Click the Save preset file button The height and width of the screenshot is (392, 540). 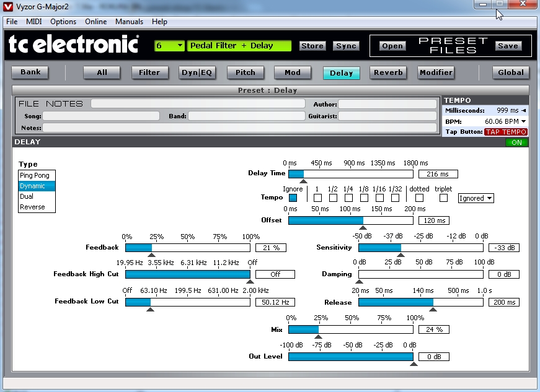(508, 46)
